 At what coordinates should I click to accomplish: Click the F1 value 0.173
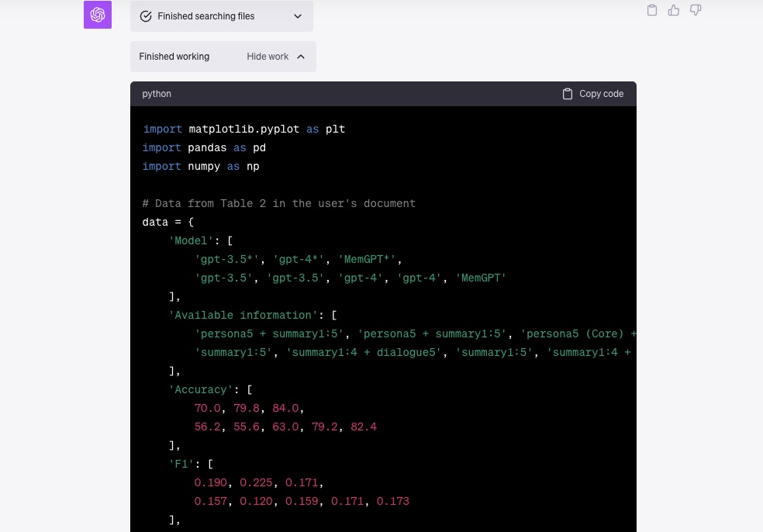click(x=392, y=501)
